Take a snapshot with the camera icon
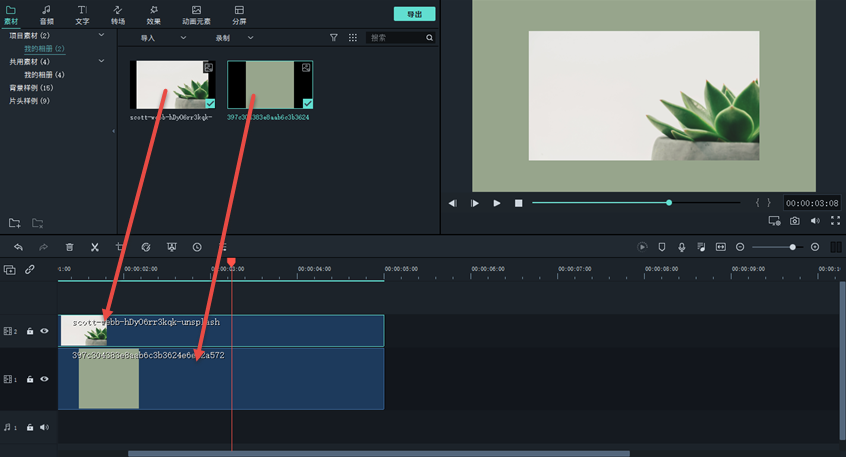The image size is (846, 457). [x=795, y=221]
